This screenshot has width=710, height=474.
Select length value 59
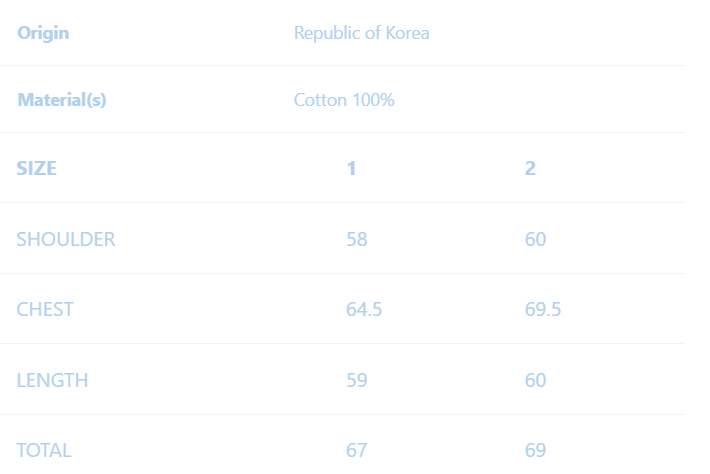click(x=357, y=380)
